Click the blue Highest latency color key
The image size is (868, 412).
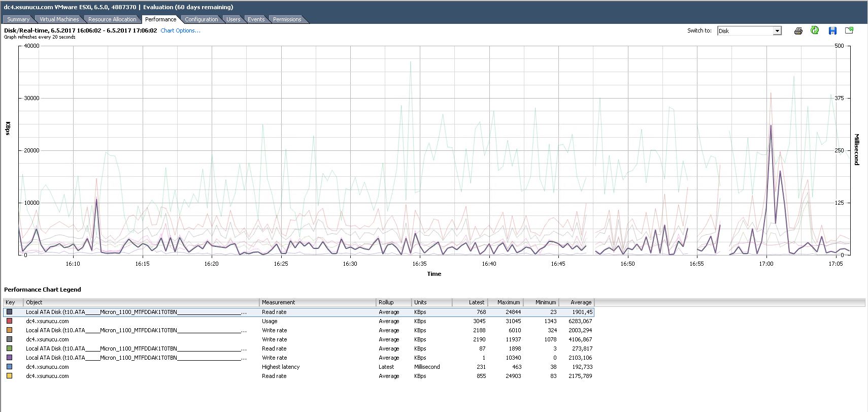tap(9, 367)
